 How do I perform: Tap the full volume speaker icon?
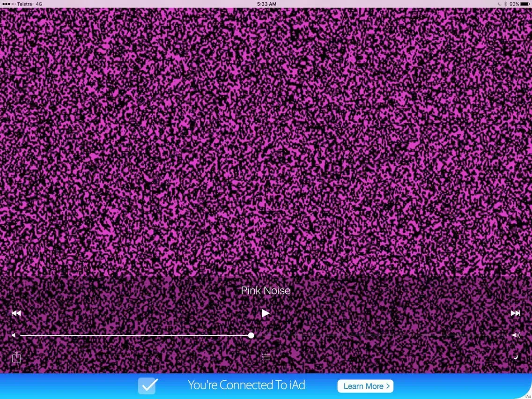pos(516,335)
